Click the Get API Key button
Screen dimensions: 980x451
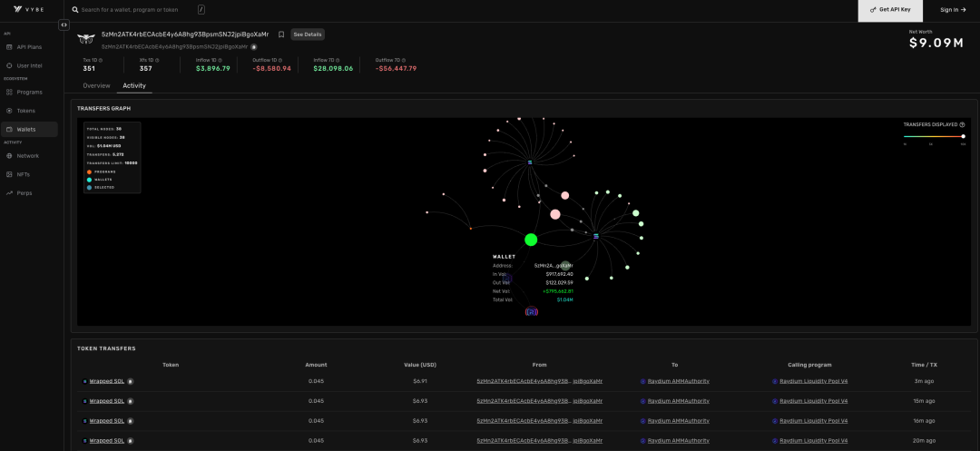click(x=890, y=9)
